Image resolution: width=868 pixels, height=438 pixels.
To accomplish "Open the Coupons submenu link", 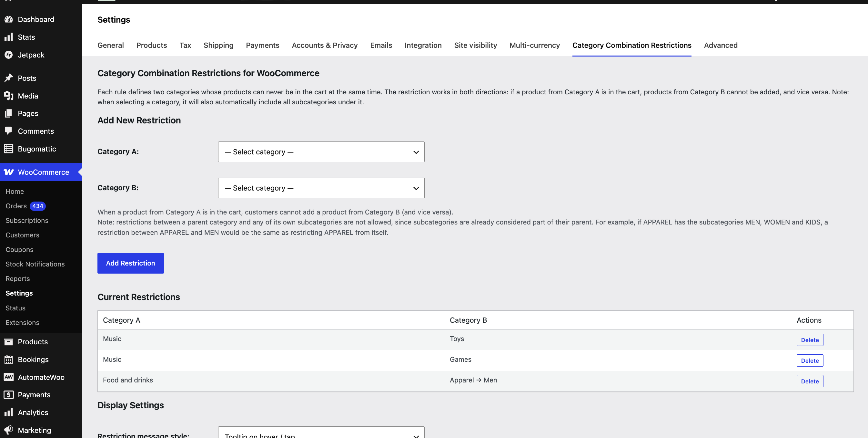I will 20,249.
